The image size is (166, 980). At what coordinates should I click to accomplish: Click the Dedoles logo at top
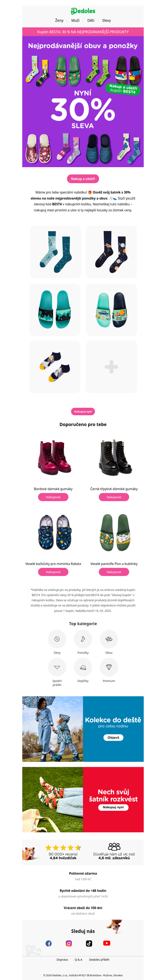pyautogui.click(x=83, y=11)
